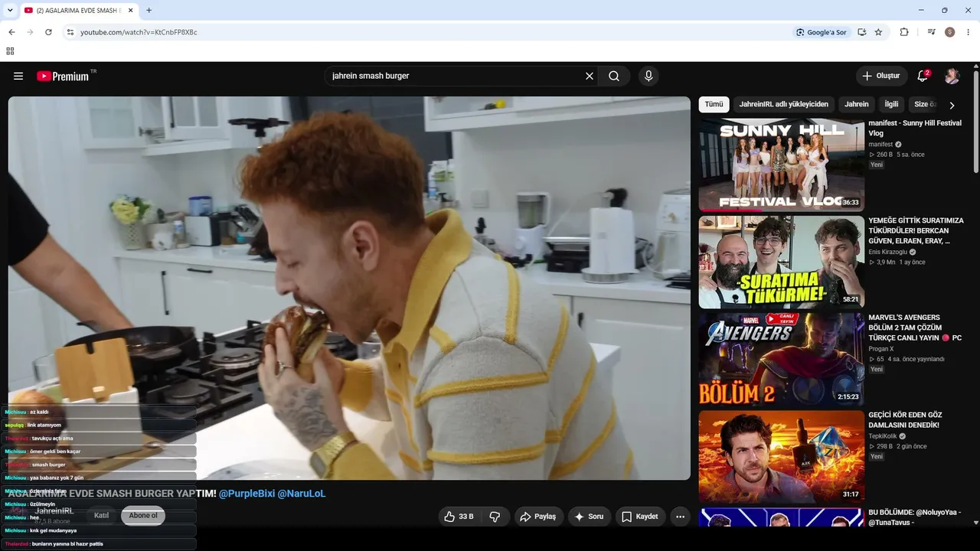View site information icon in address bar

click(70, 32)
